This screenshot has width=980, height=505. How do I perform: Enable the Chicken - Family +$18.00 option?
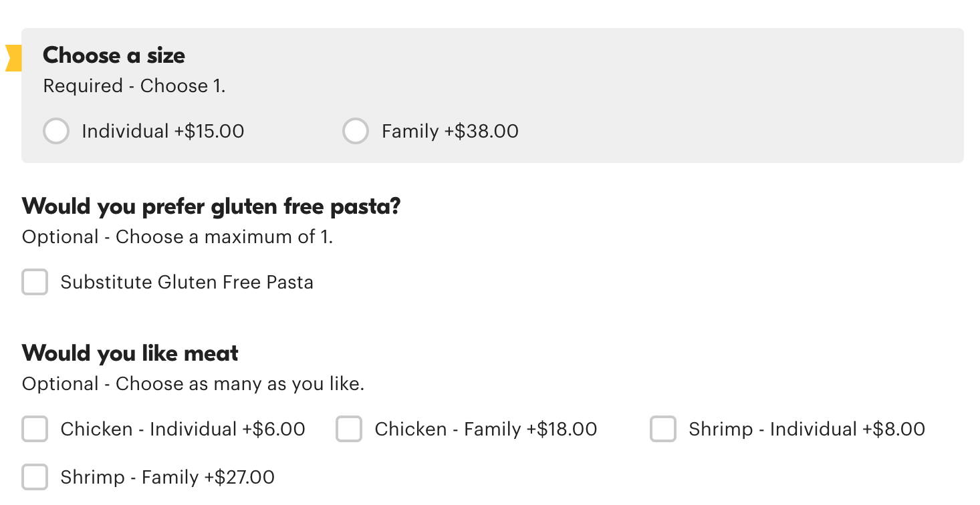349,430
